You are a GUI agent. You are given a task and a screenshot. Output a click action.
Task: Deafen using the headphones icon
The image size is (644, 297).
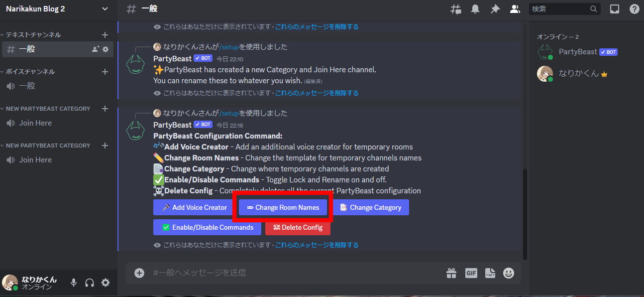coord(89,282)
